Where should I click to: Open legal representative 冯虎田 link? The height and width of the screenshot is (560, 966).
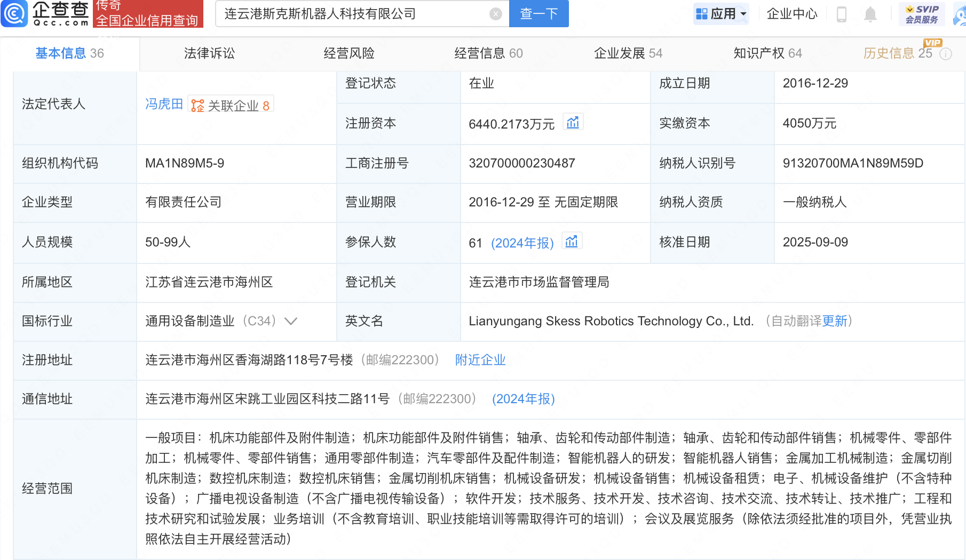(x=164, y=104)
